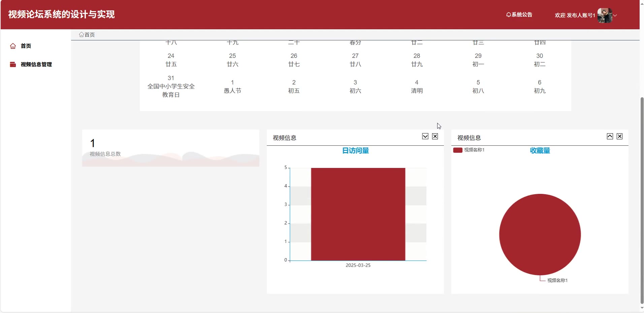Viewport: 644px width, 313px height.
Task: Select calendar date 4 清明
Action: click(x=417, y=86)
